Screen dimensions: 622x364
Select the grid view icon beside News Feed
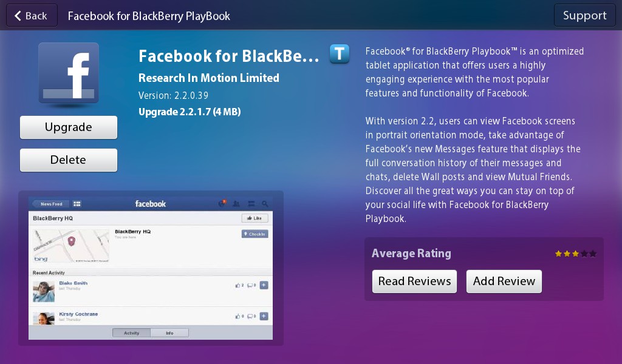(x=77, y=204)
